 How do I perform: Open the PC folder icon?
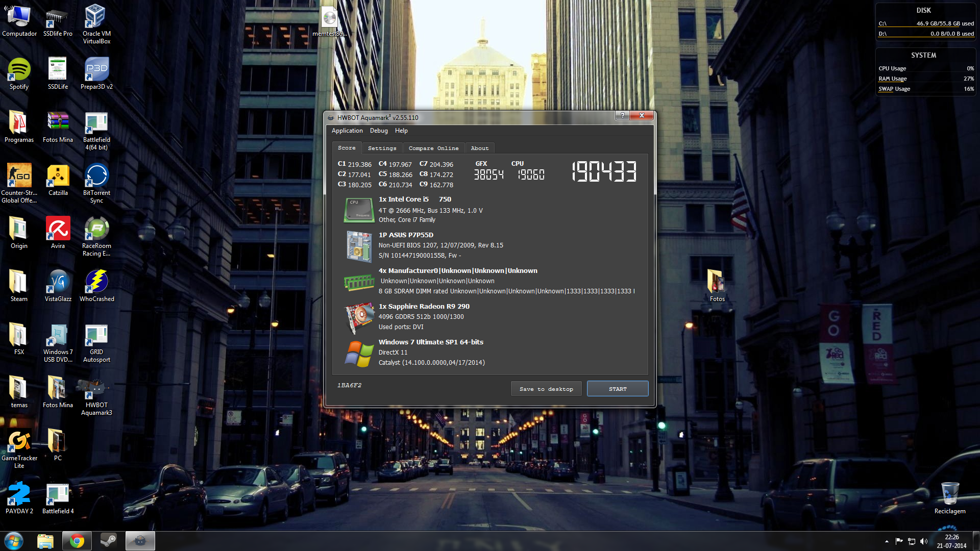58,445
